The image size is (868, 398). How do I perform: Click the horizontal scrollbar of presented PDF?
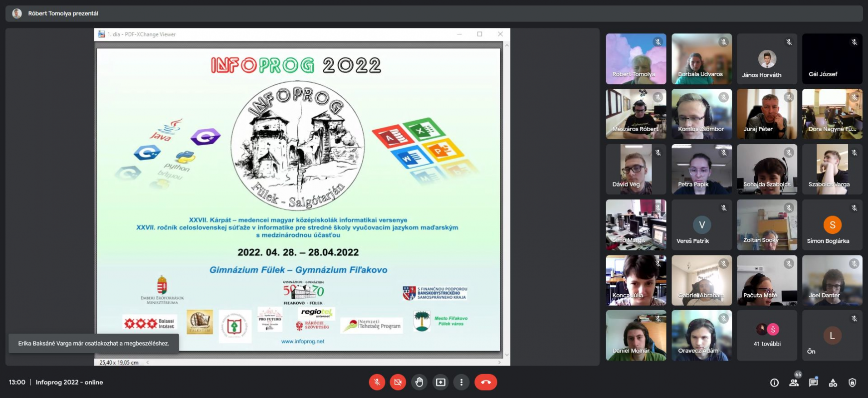324,363
